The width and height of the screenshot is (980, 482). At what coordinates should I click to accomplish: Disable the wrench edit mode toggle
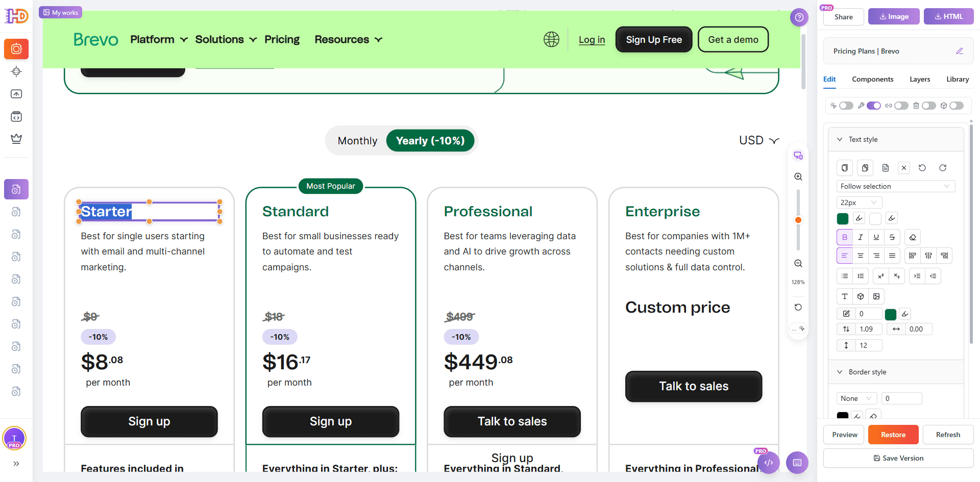coord(873,106)
